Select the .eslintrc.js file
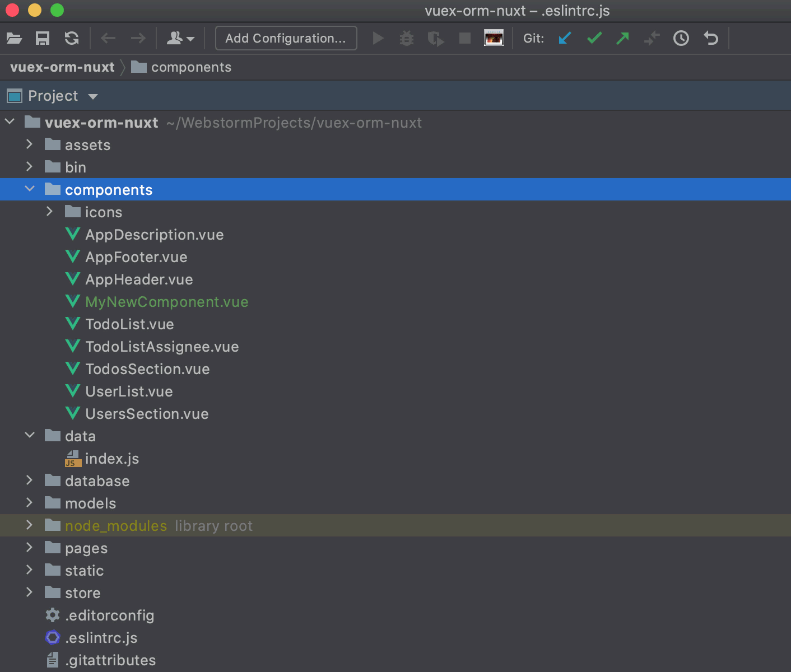791x672 pixels. tap(101, 638)
